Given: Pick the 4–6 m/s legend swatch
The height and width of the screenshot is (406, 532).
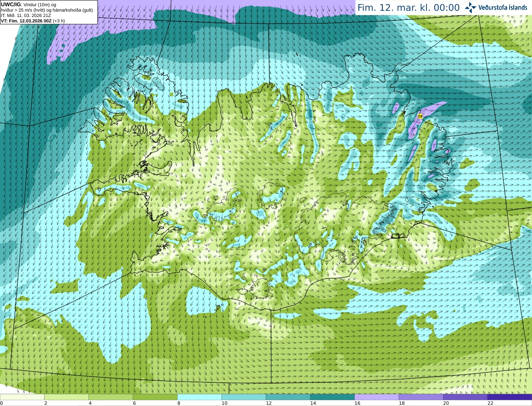Looking at the screenshot, I should click(111, 397).
